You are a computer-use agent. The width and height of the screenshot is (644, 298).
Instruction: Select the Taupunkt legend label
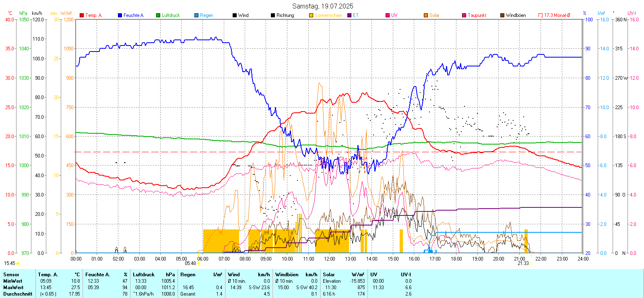477,15
